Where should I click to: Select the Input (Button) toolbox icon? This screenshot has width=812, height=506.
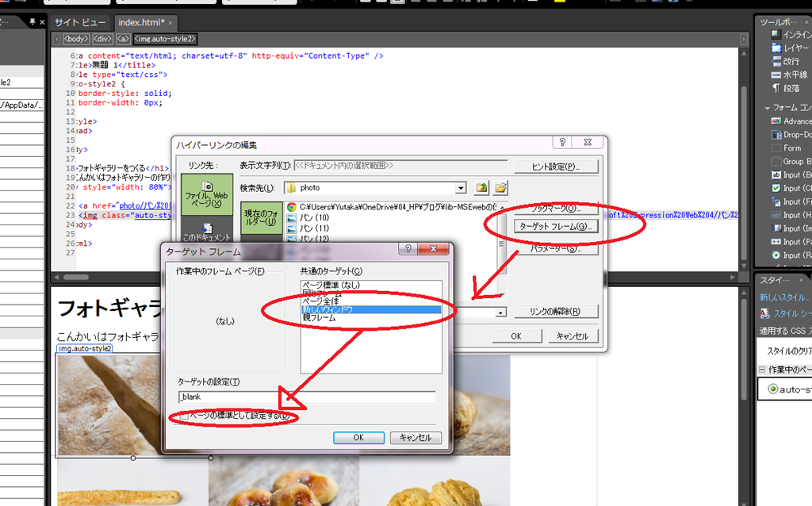(776, 175)
